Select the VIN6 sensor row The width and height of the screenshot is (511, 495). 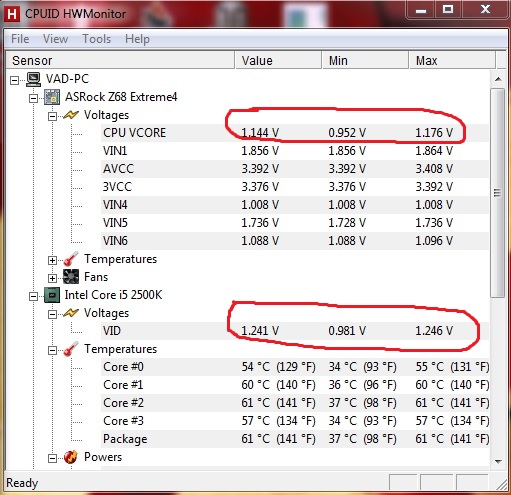click(295, 241)
